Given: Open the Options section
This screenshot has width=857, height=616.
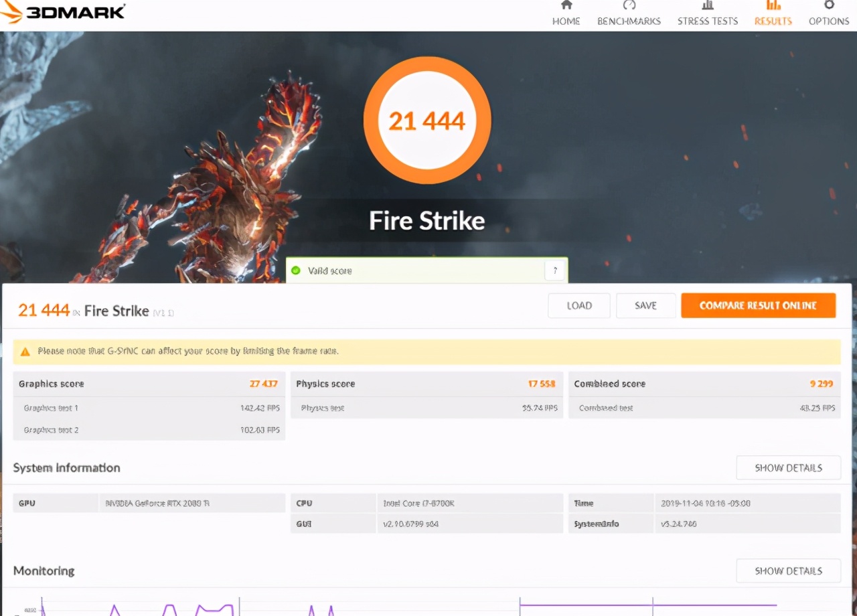Looking at the screenshot, I should click(828, 13).
